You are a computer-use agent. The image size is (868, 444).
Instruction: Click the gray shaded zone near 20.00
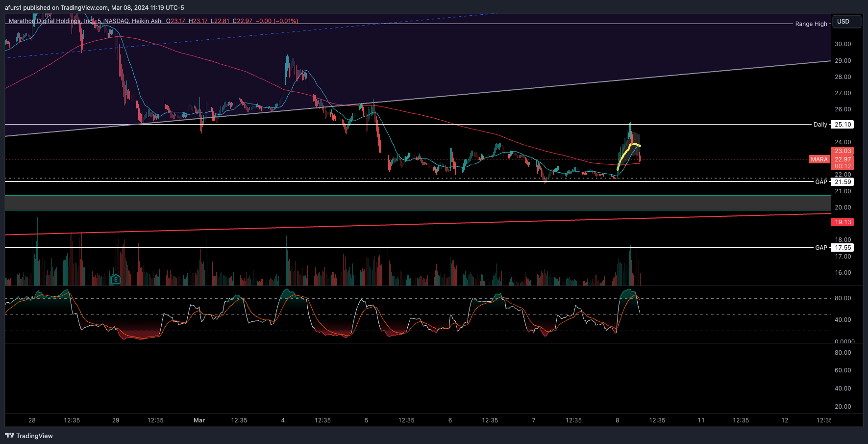point(418,203)
